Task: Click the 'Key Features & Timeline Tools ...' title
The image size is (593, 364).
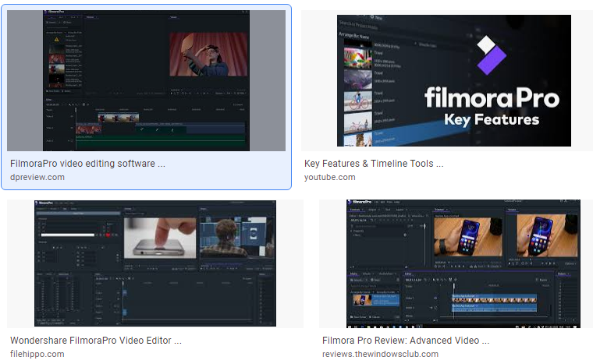Action: pos(374,163)
